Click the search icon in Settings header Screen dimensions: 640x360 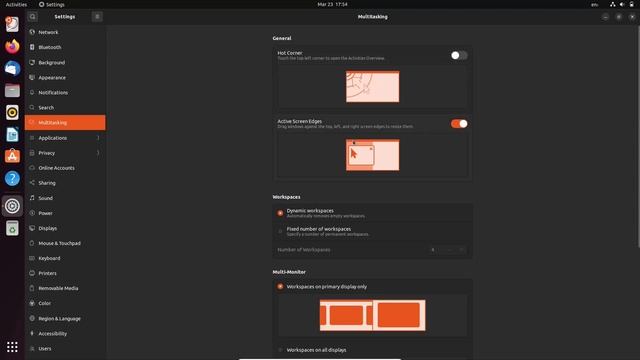click(x=33, y=17)
